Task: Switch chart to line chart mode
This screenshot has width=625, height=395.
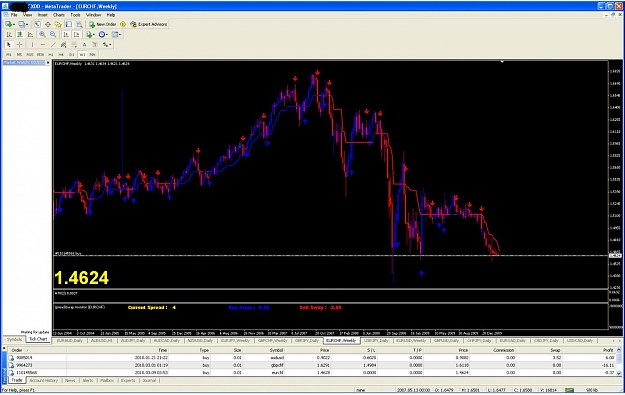Action: [30, 34]
